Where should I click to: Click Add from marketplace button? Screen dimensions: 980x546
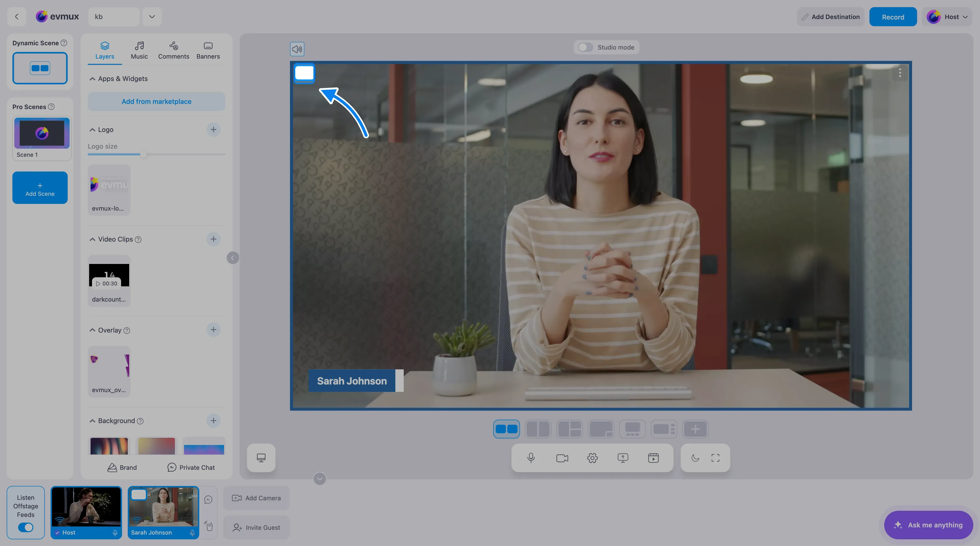156,101
